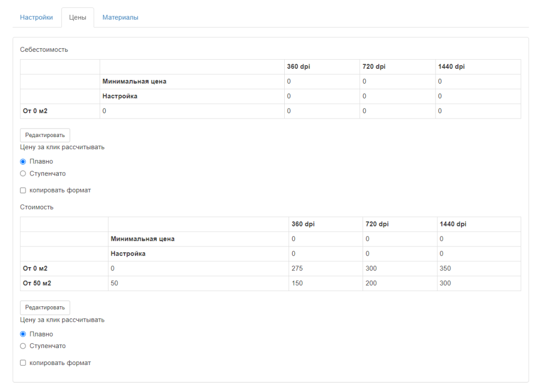Open the Настройки tab
This screenshot has width=542, height=392.
37,17
